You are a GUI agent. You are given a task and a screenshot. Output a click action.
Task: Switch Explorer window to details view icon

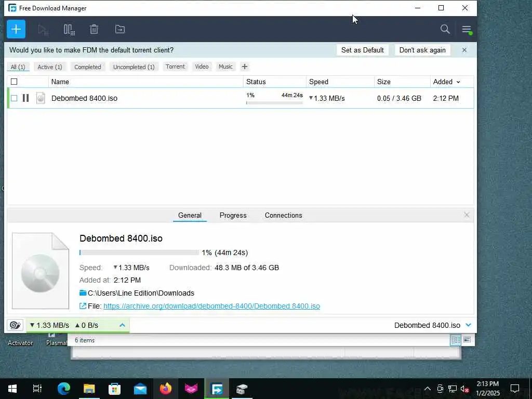pos(456,340)
